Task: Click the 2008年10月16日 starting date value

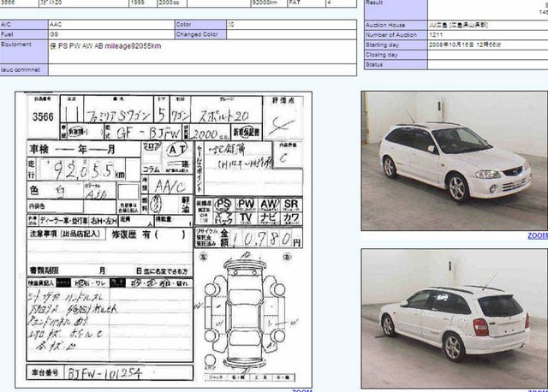Action: pyautogui.click(x=465, y=45)
